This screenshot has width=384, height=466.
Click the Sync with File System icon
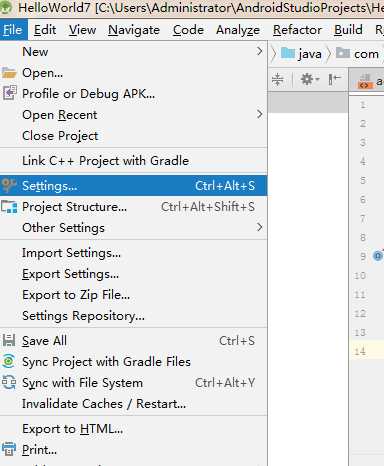(x=9, y=382)
